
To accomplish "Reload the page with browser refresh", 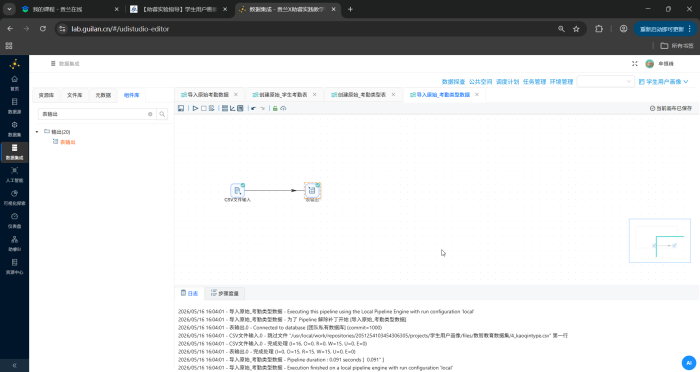I will pos(43,29).
